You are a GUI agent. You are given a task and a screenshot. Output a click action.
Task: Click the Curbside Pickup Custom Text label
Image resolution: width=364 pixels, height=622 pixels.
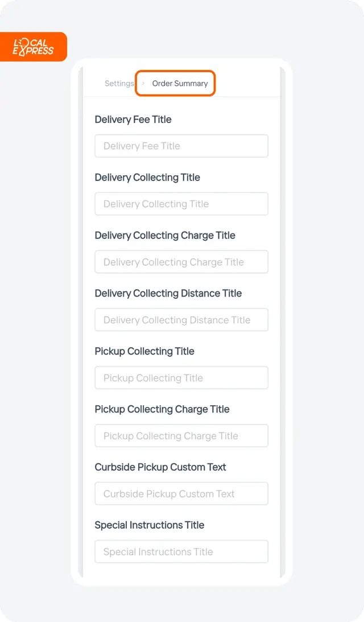coord(160,467)
